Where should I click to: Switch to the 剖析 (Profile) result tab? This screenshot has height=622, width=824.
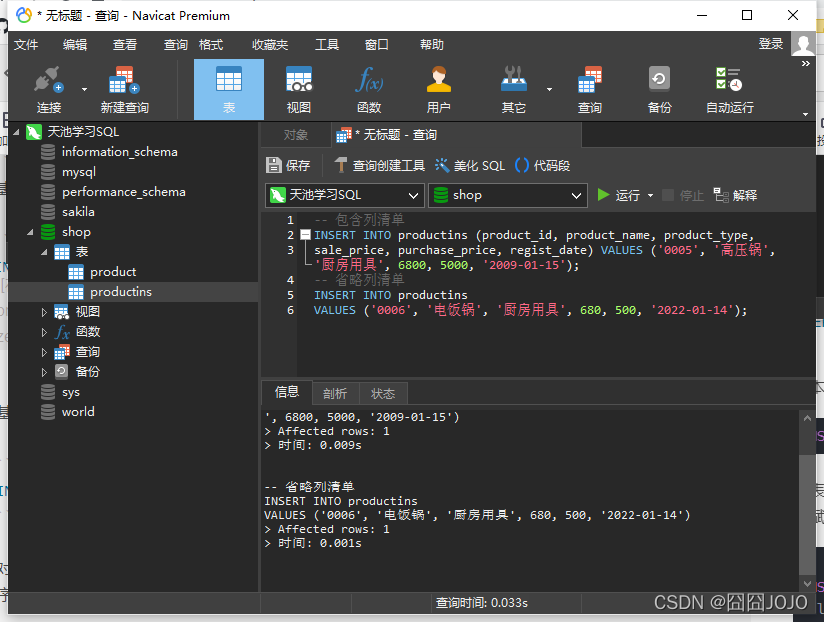point(335,393)
